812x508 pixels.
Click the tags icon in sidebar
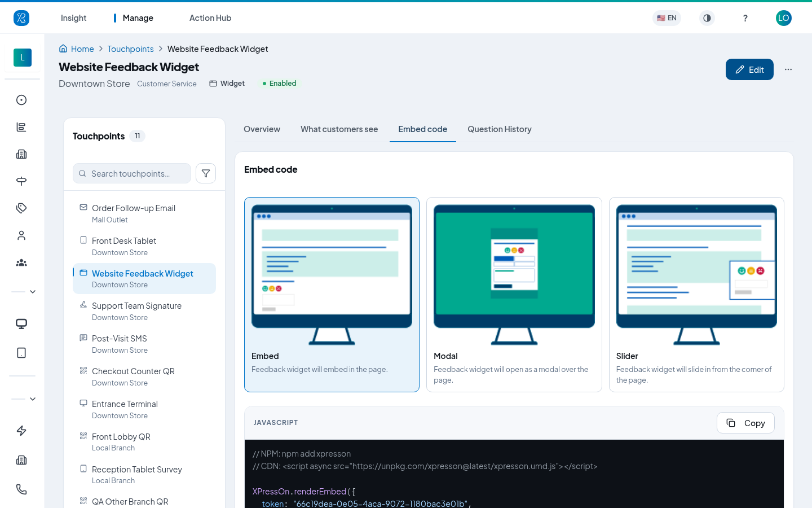[21, 208]
